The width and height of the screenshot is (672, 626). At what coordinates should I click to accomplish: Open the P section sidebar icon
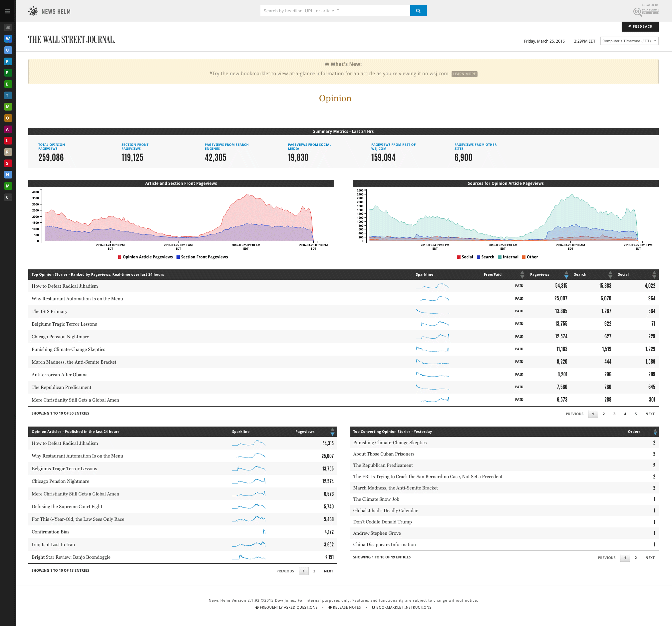pyautogui.click(x=8, y=62)
